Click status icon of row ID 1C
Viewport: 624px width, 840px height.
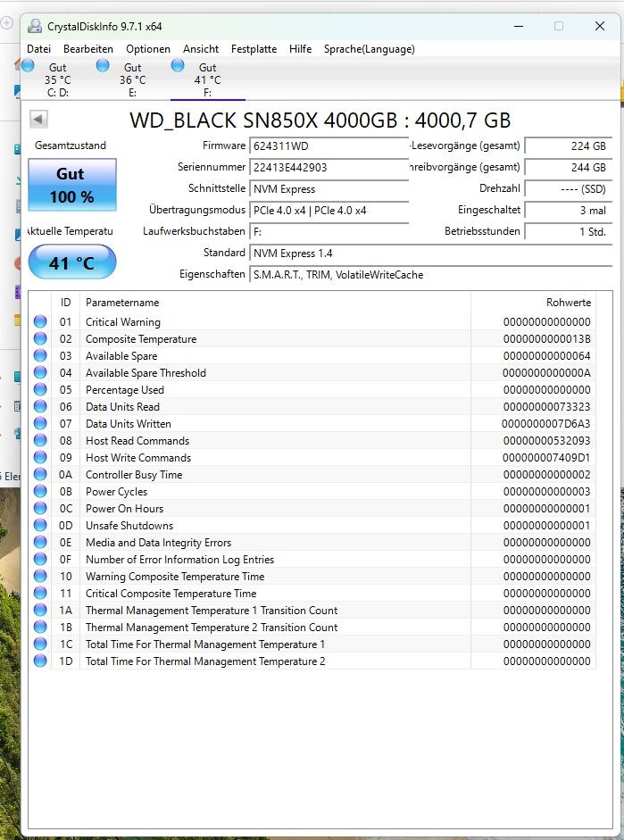(40, 644)
